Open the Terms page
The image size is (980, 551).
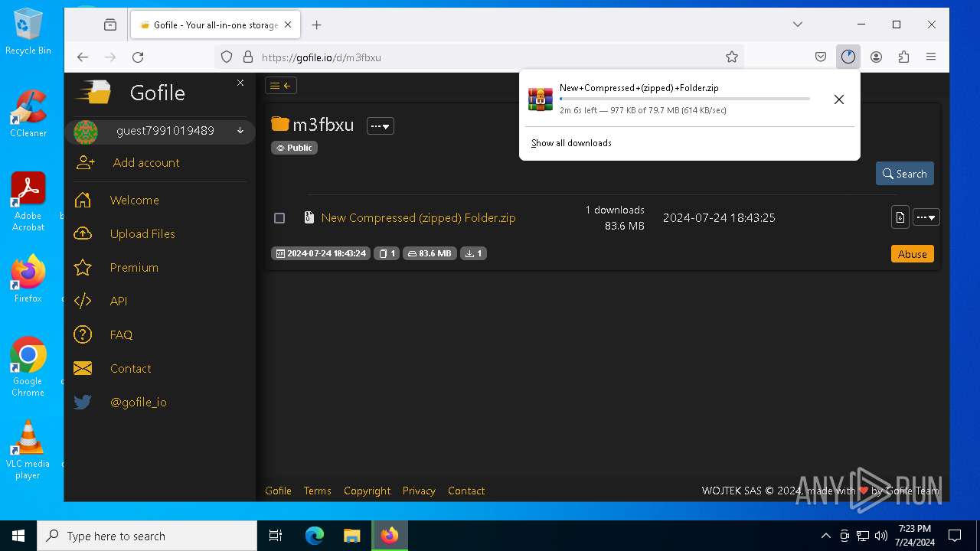click(317, 491)
